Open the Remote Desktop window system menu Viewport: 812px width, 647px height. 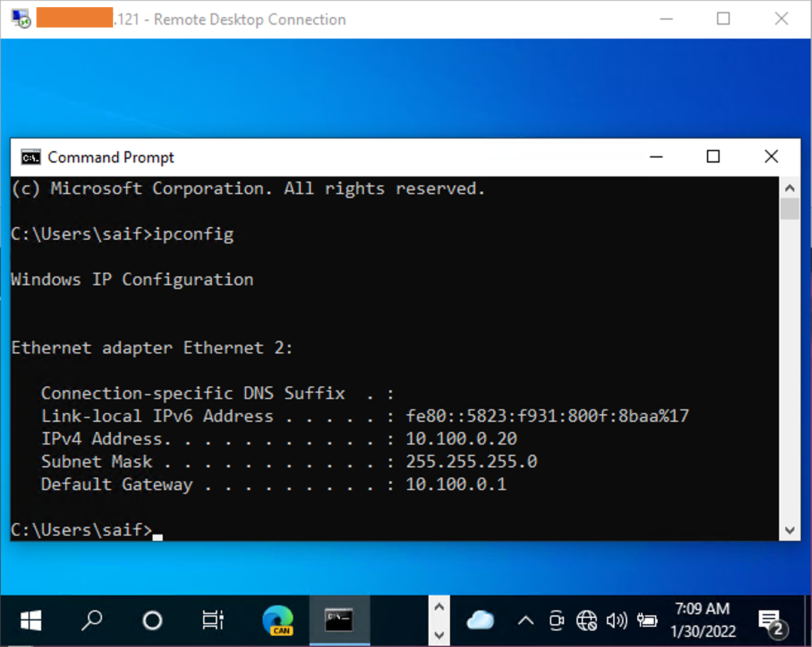pos(20,19)
